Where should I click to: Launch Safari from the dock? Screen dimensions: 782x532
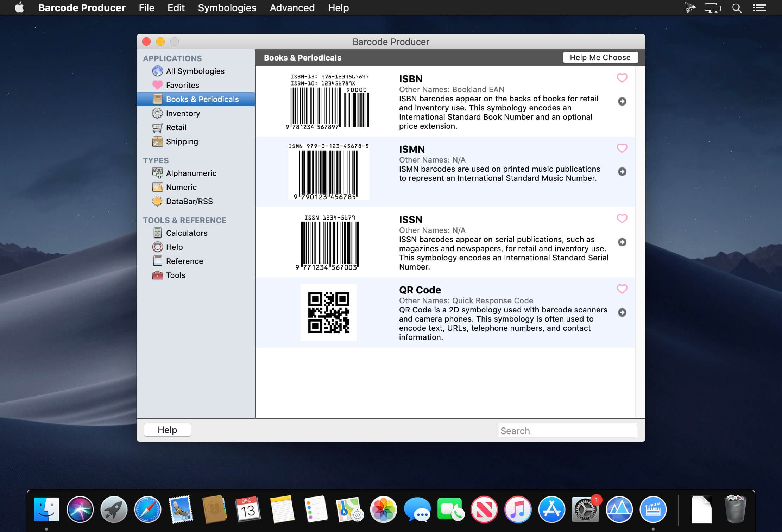(x=148, y=509)
